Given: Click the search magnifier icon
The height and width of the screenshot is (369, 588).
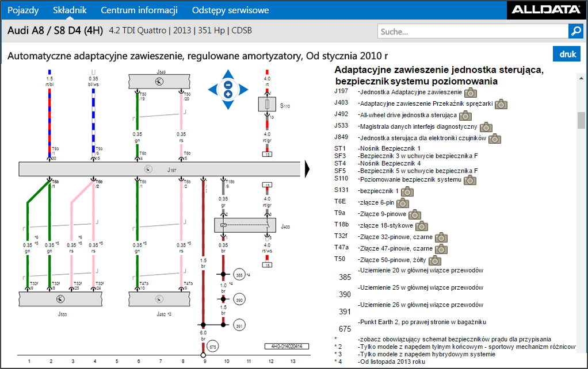Looking at the screenshot, I should [x=575, y=31].
